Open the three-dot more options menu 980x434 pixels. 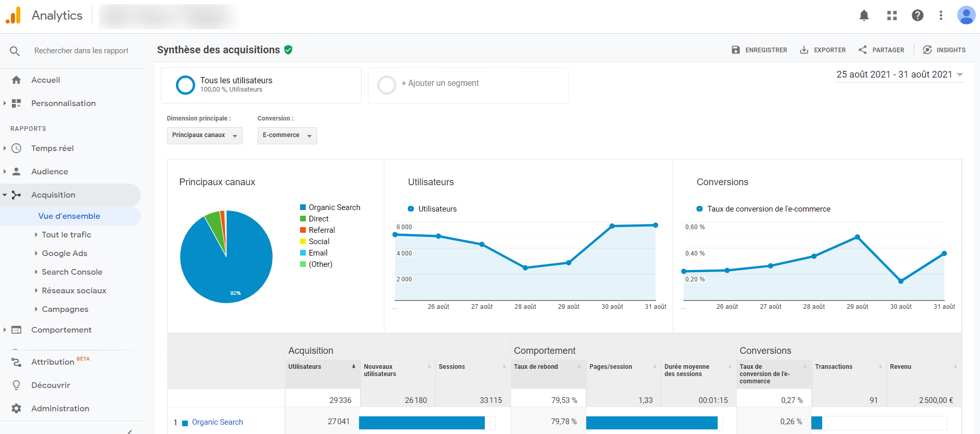pyautogui.click(x=941, y=16)
